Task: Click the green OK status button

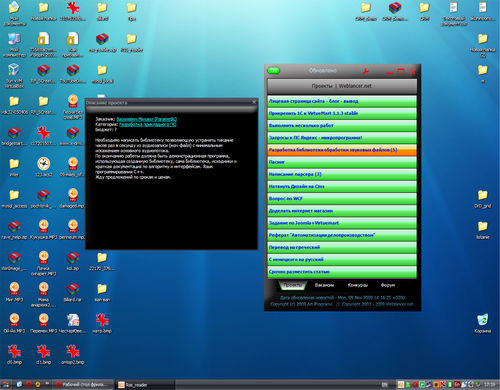Action: tap(273, 70)
